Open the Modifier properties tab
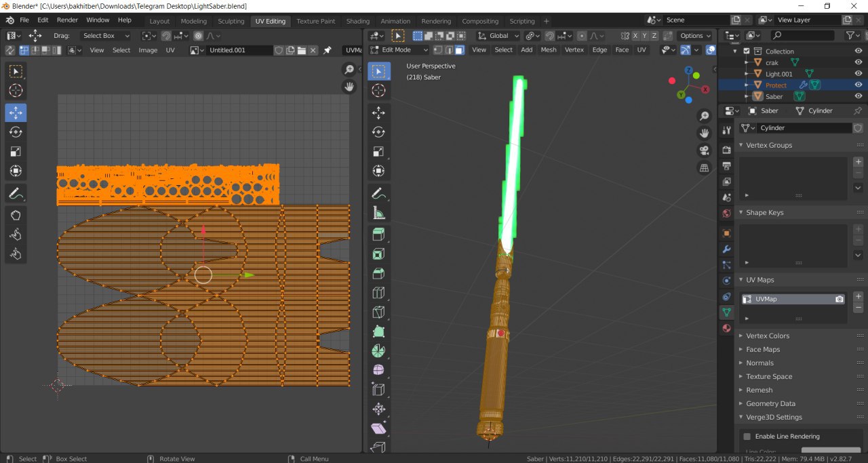The height and width of the screenshot is (463, 868). (x=726, y=249)
